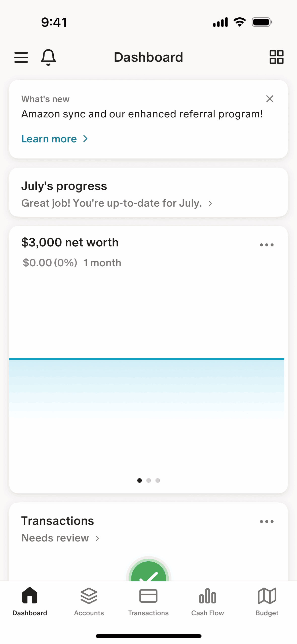
Task: Tap the Transactions card icon in nav
Action: [148, 596]
